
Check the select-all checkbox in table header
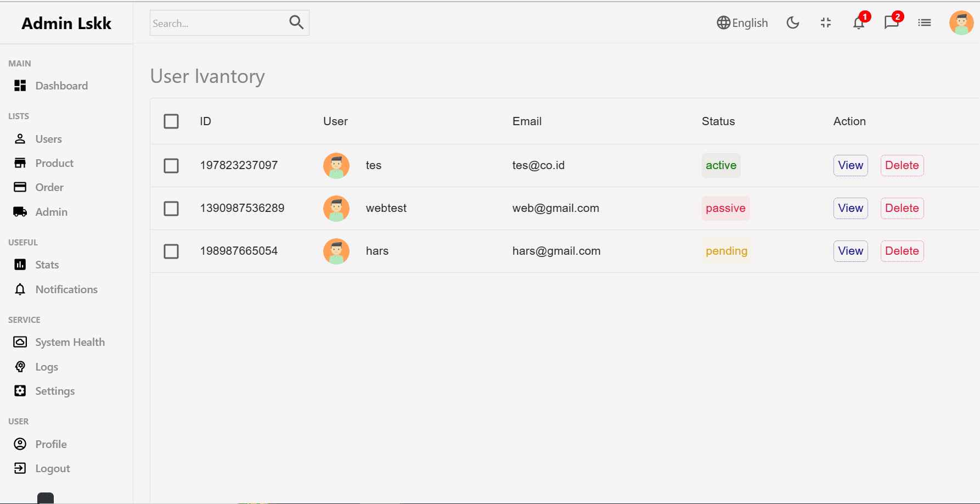171,121
